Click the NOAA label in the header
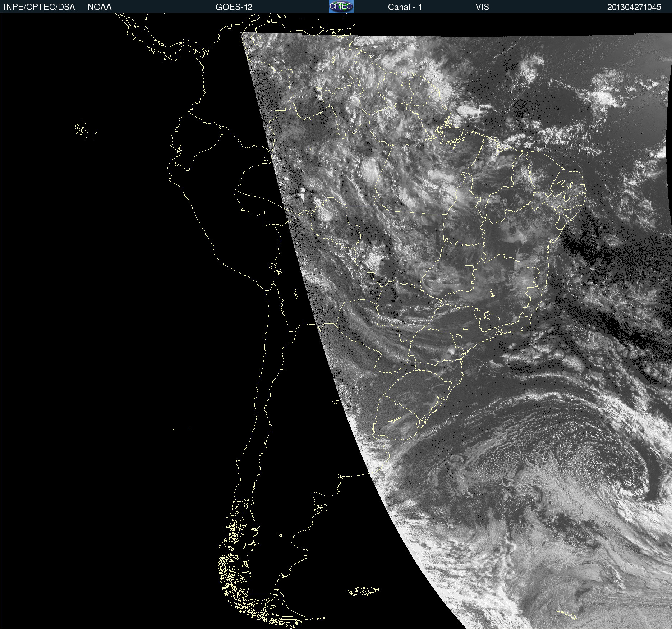The height and width of the screenshot is (629, 672). tap(100, 7)
